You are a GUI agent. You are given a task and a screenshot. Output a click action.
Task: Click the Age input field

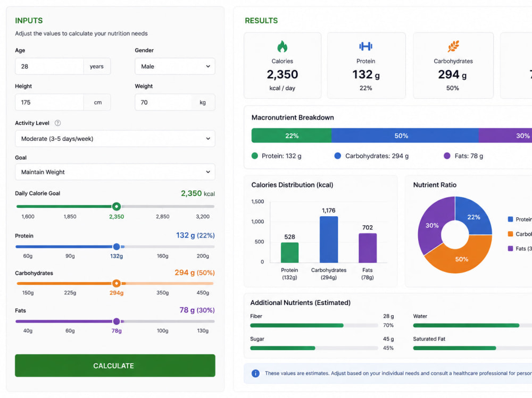point(49,66)
